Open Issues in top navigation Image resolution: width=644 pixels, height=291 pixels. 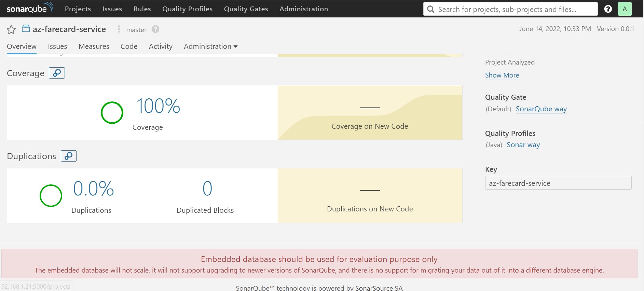[x=112, y=9]
